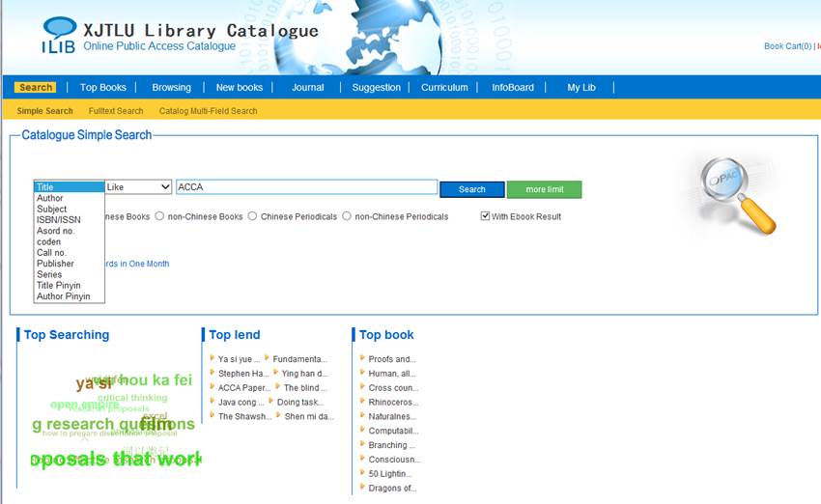Open New books menu item
Viewport: 821px width, 504px height.
tap(240, 88)
